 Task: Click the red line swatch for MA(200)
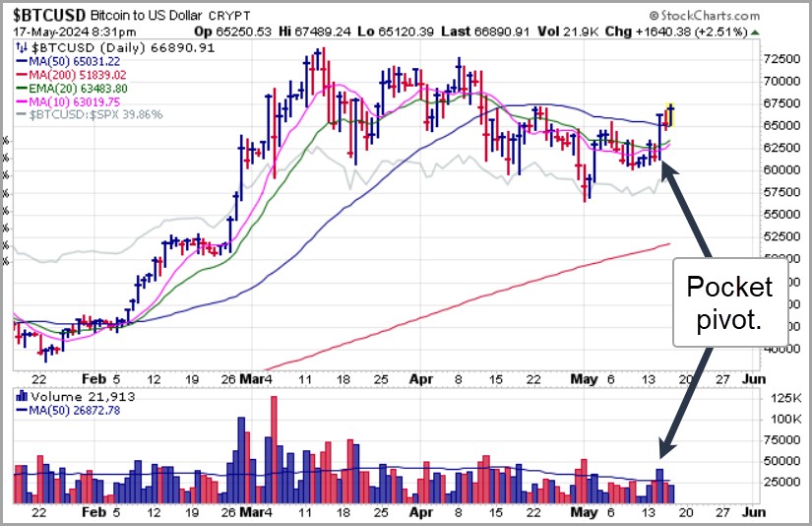tap(22, 75)
